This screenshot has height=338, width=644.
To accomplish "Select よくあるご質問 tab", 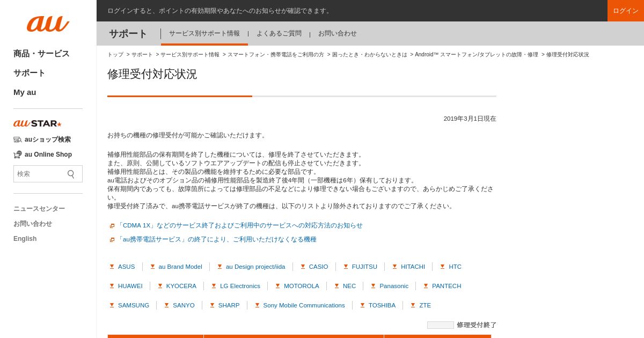I will pos(279,33).
